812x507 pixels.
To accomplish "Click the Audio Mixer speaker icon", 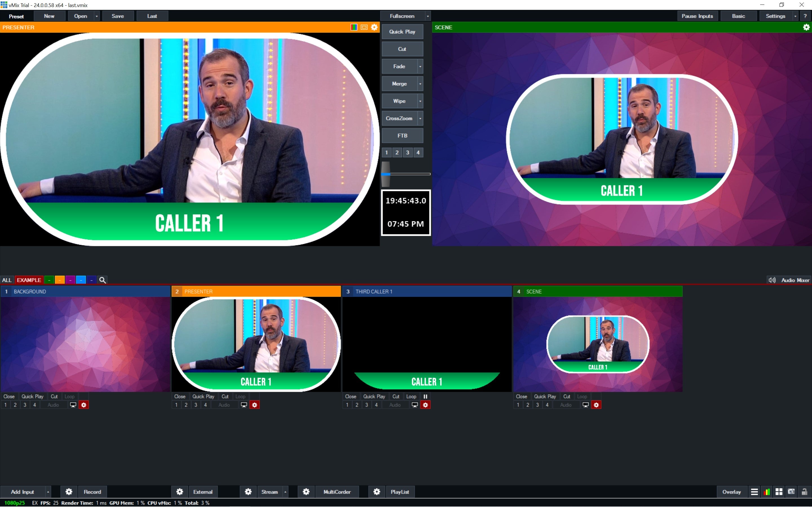I will click(771, 280).
